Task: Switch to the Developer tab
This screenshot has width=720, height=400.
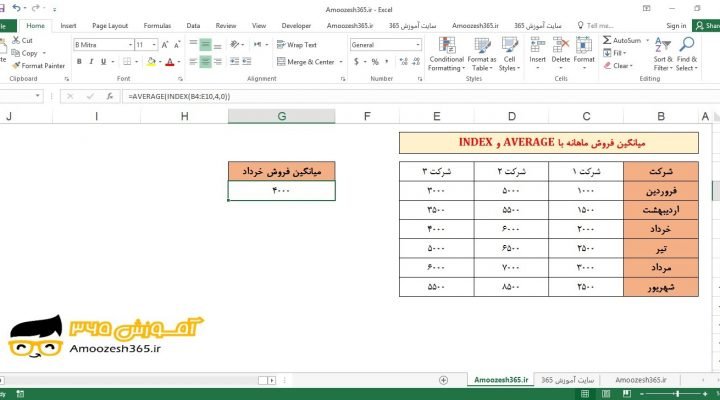Action: (296, 26)
